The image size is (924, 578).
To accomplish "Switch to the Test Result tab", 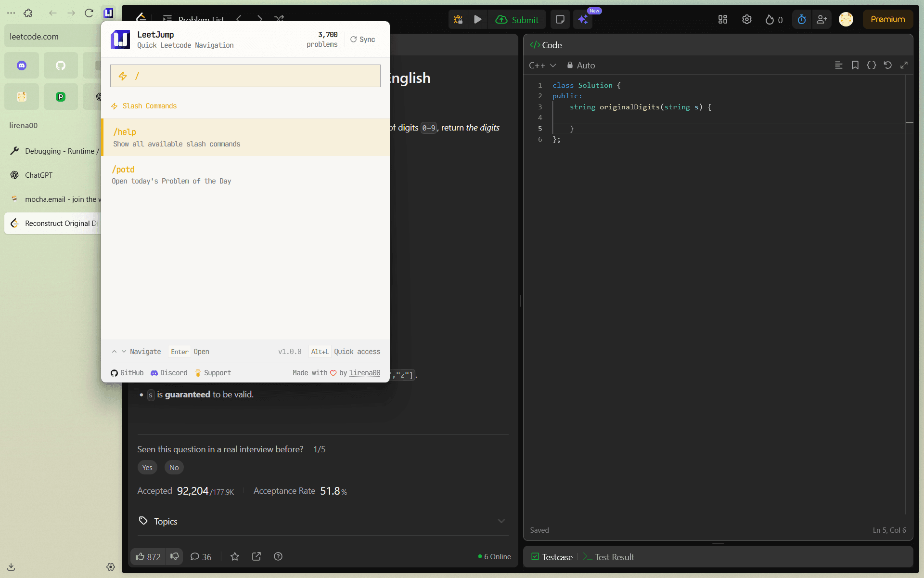I will (x=615, y=557).
